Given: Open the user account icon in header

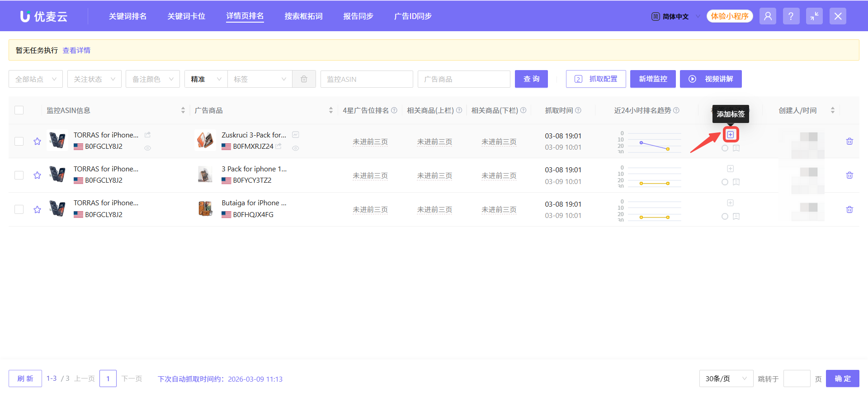Looking at the screenshot, I should coord(768,16).
